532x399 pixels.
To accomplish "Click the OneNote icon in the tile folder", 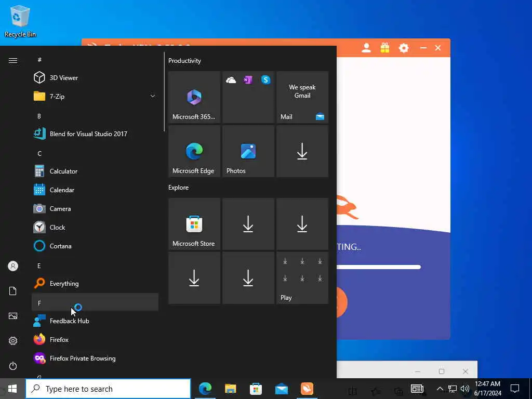I will [x=248, y=80].
